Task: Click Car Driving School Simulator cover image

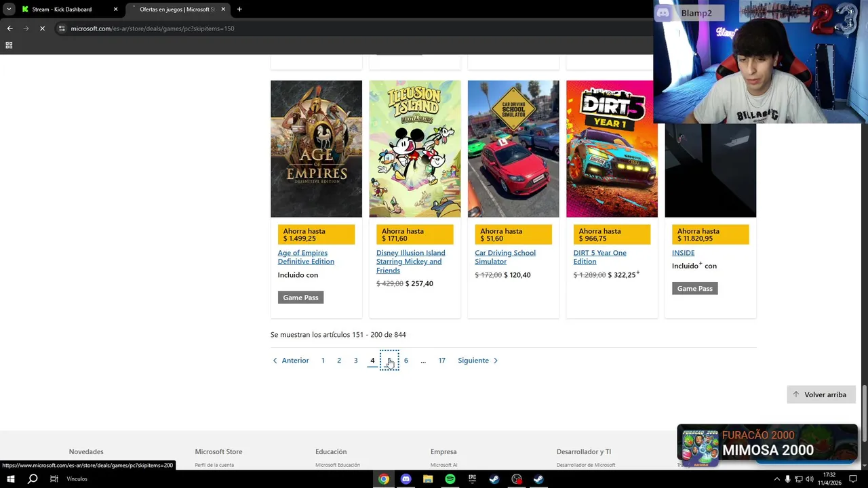Action: pyautogui.click(x=513, y=149)
